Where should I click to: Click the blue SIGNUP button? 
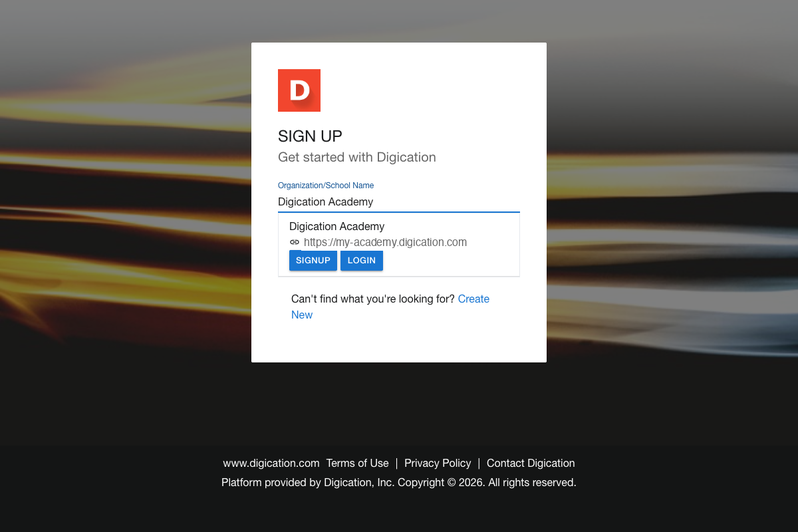(x=313, y=261)
